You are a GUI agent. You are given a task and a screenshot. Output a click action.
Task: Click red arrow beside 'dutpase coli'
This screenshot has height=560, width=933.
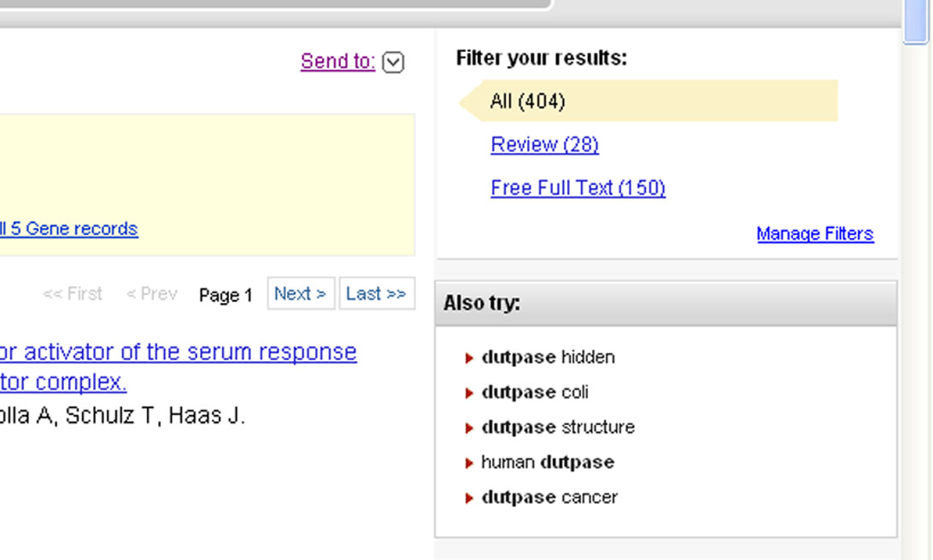pos(469,394)
